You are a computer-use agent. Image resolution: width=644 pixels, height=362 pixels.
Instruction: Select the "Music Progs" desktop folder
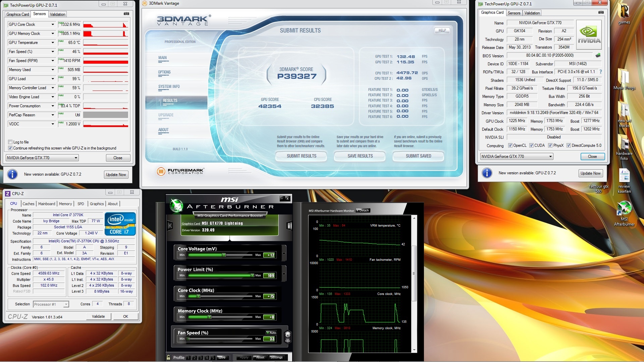click(x=624, y=79)
